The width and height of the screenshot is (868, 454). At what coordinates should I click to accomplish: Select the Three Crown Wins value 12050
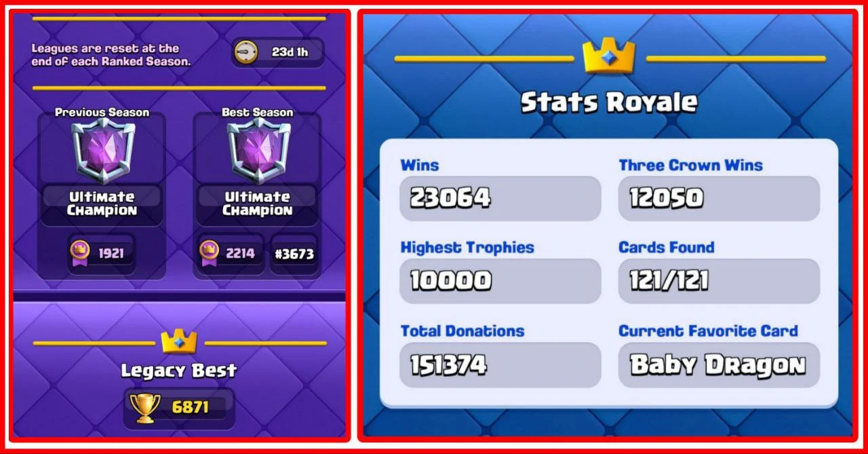[x=719, y=198]
